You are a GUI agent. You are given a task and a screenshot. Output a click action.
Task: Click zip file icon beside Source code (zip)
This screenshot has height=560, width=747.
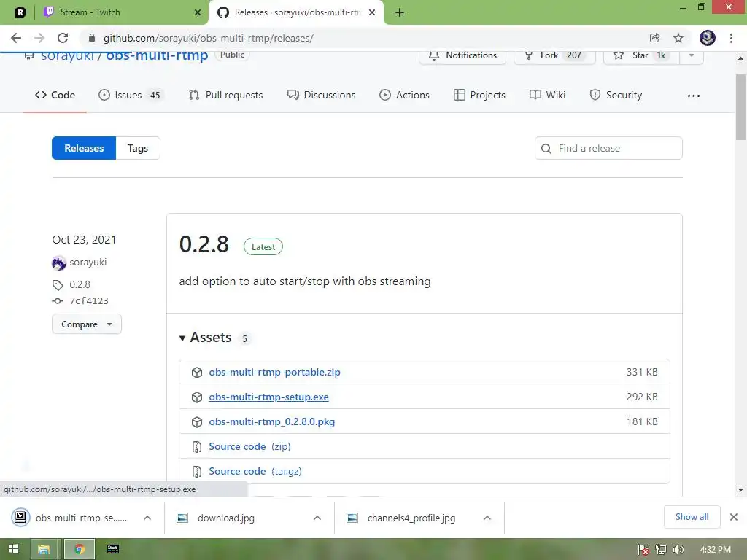[x=197, y=447]
